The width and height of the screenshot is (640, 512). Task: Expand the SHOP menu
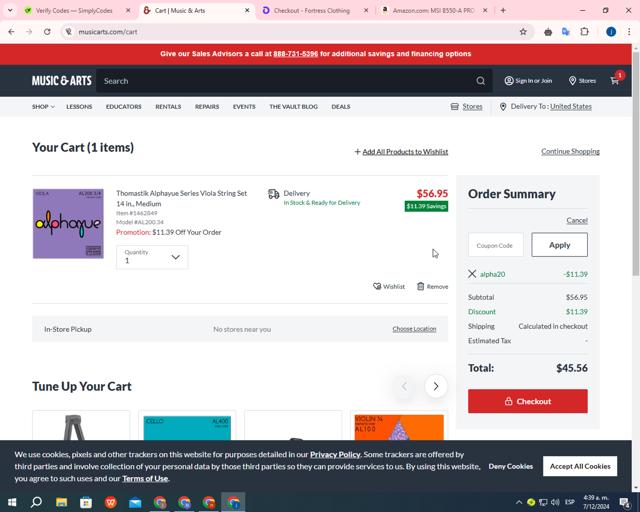pyautogui.click(x=43, y=107)
